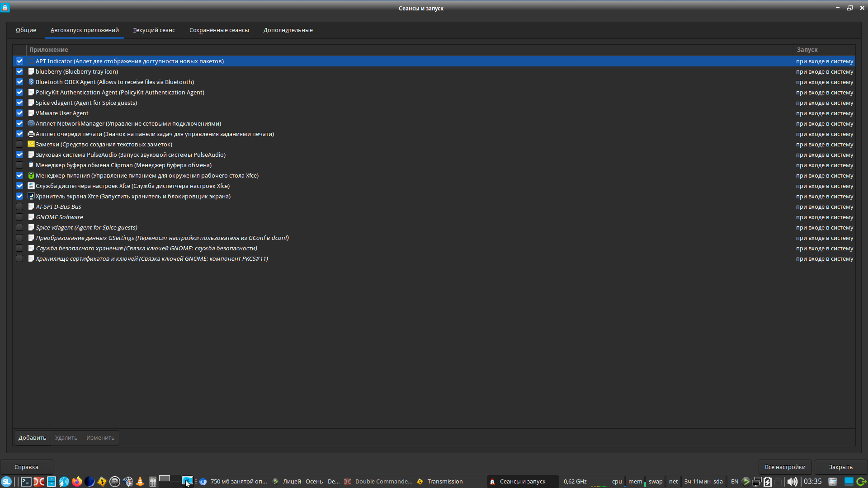This screenshot has height=488, width=868.
Task: Open Double Commander launcher icon
Action: click(39, 482)
